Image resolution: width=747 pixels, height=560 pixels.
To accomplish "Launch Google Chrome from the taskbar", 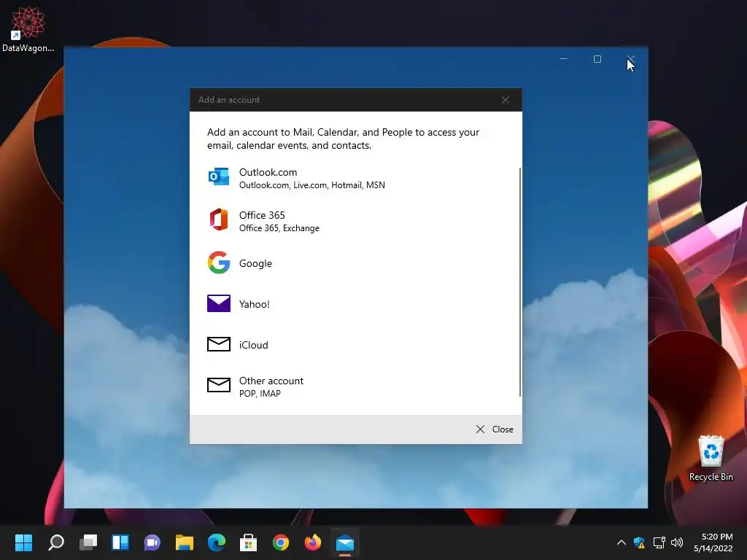I will 281,542.
